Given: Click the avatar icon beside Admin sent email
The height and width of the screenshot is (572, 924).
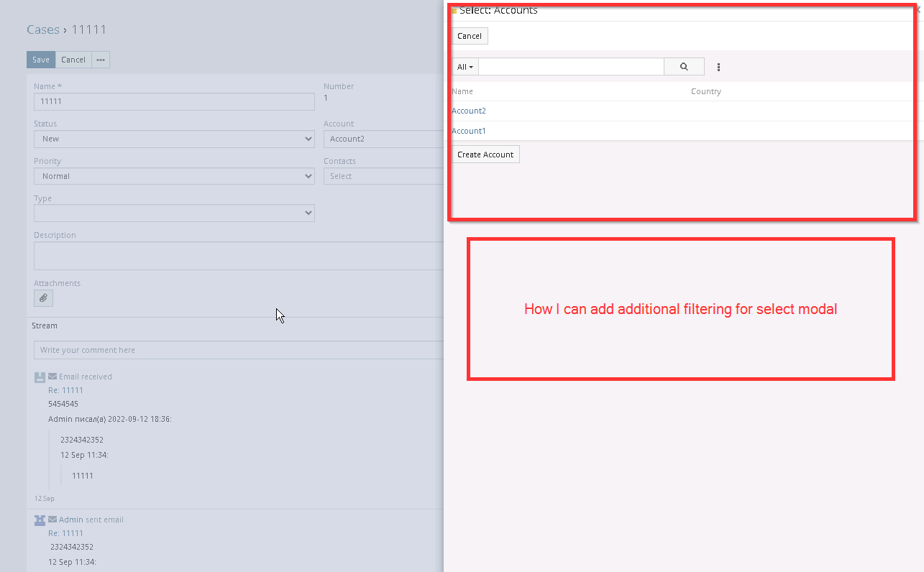Looking at the screenshot, I should click(40, 520).
